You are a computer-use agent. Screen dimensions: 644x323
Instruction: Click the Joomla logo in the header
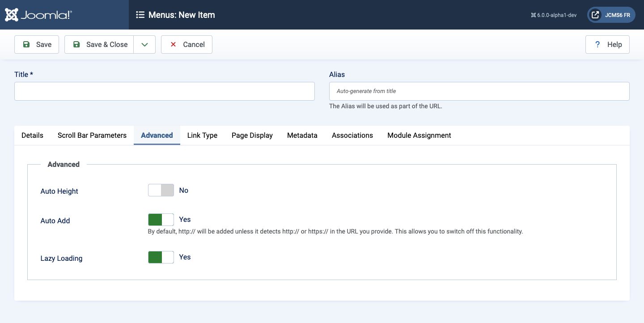38,15
